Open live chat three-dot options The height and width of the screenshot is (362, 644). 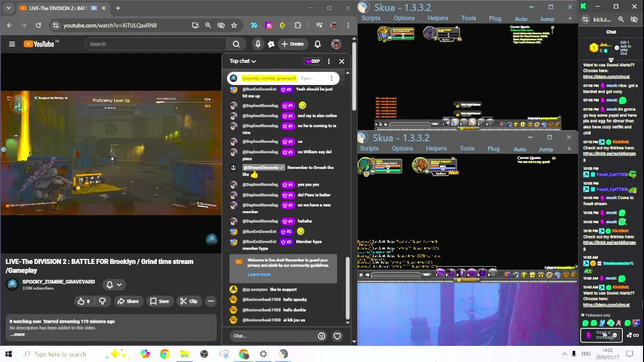click(329, 61)
